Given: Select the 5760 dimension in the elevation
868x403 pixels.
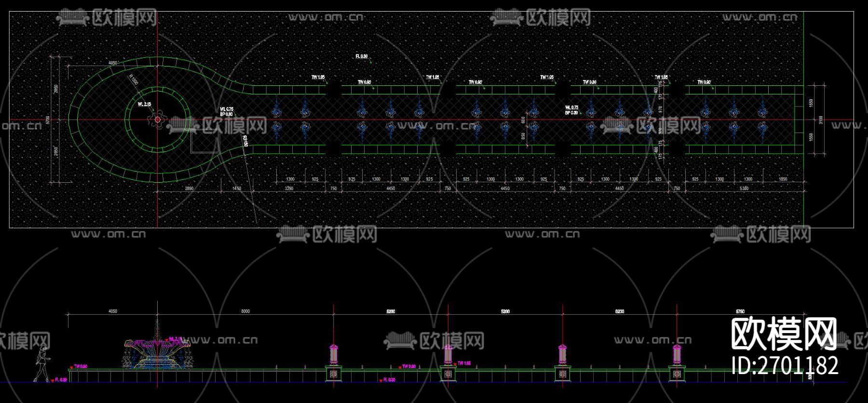Looking at the screenshot, I should coord(741,311).
